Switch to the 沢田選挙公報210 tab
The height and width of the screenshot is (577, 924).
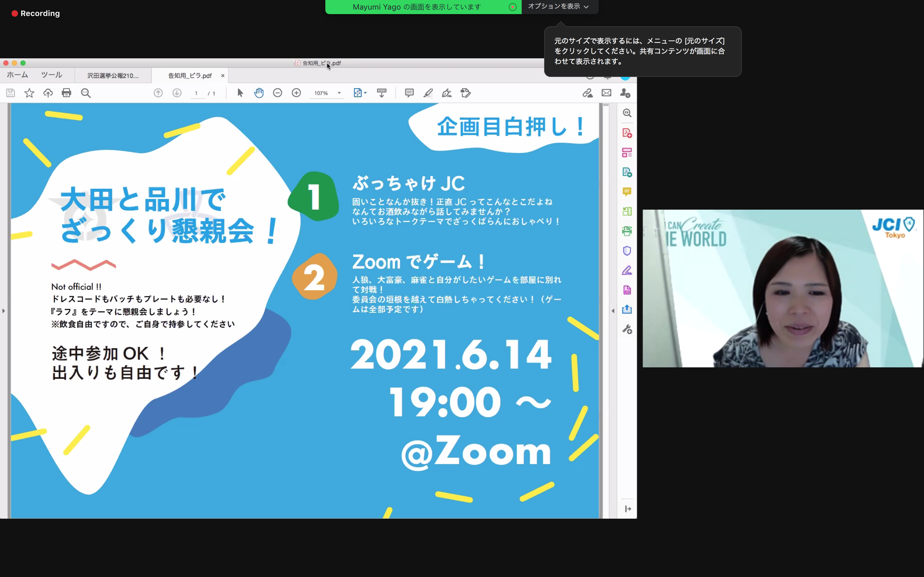pos(113,76)
